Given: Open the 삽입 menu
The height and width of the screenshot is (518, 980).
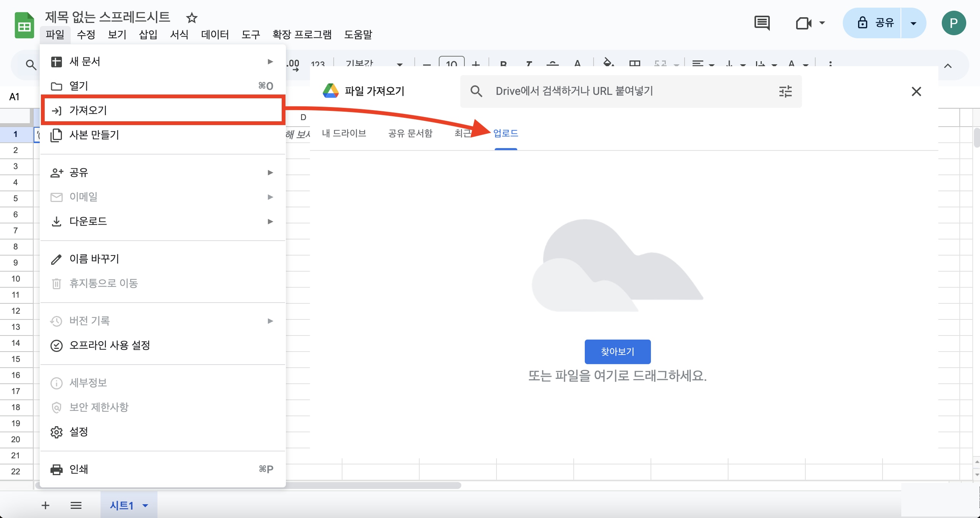Looking at the screenshot, I should pos(148,34).
